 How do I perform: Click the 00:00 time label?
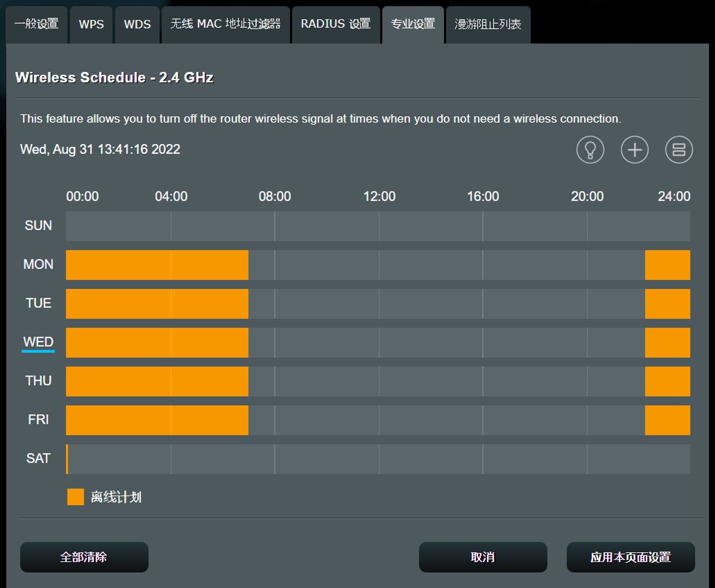82,196
